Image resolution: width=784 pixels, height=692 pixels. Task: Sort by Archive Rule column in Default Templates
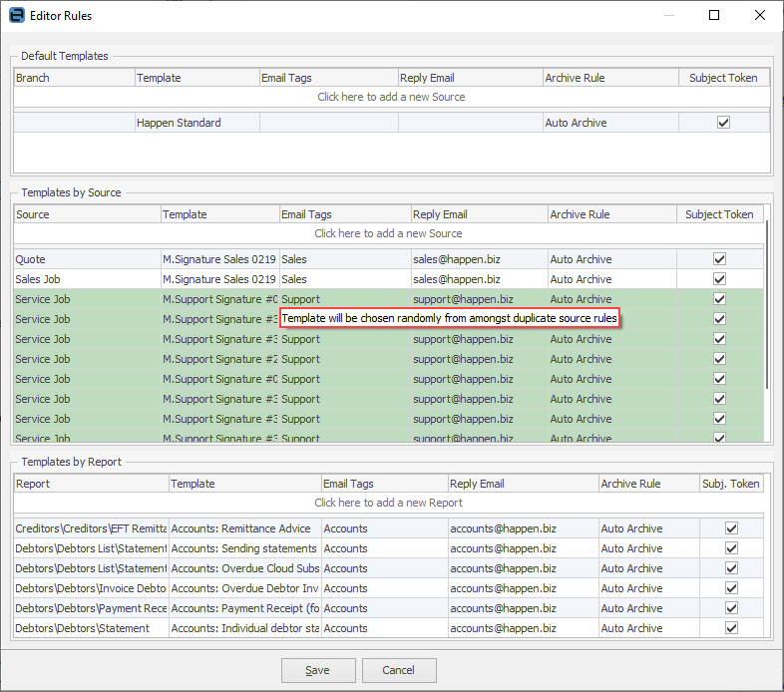click(609, 78)
